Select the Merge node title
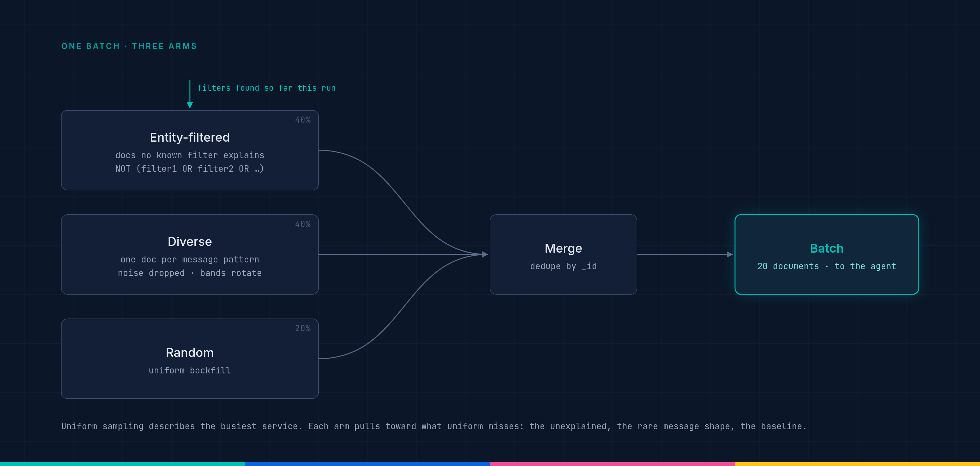The image size is (980, 466). [x=563, y=249]
